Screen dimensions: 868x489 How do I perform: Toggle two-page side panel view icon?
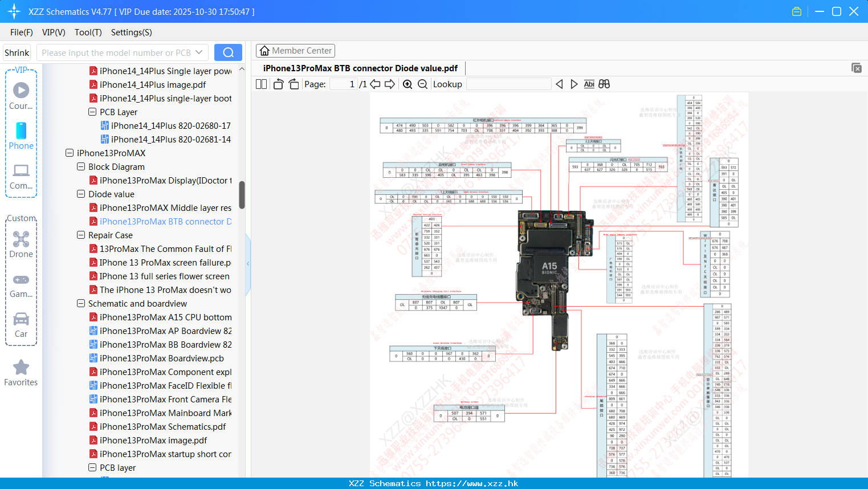click(262, 84)
